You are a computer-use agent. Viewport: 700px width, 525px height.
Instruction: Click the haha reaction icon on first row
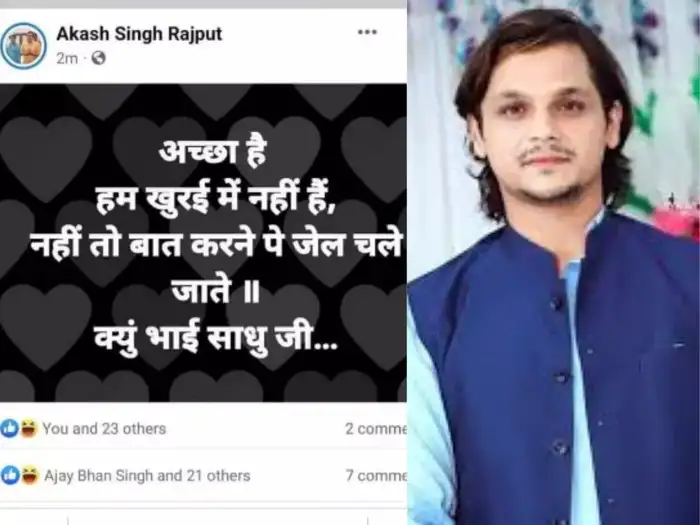[x=29, y=429]
